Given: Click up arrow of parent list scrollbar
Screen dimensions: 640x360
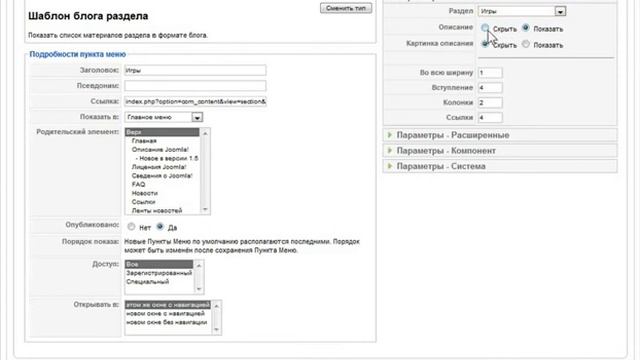Looking at the screenshot, I should (x=205, y=133).
